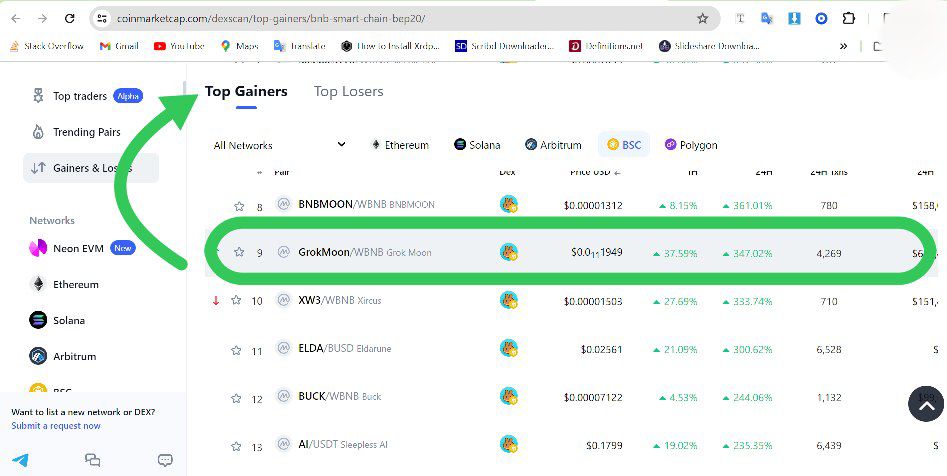This screenshot has height=476, width=947.
Task: Star the AI/USDT Sleepless AI pair
Action: (x=236, y=446)
